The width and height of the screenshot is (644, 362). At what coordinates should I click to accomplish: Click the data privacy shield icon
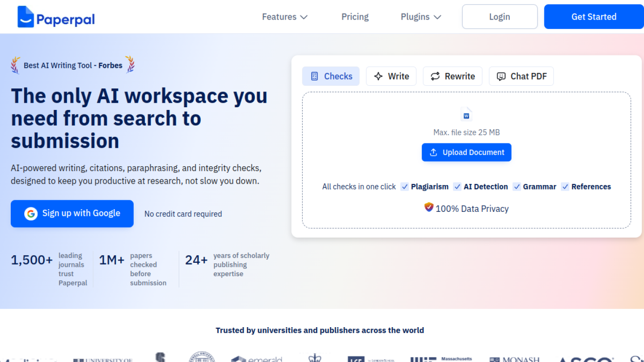pyautogui.click(x=429, y=207)
